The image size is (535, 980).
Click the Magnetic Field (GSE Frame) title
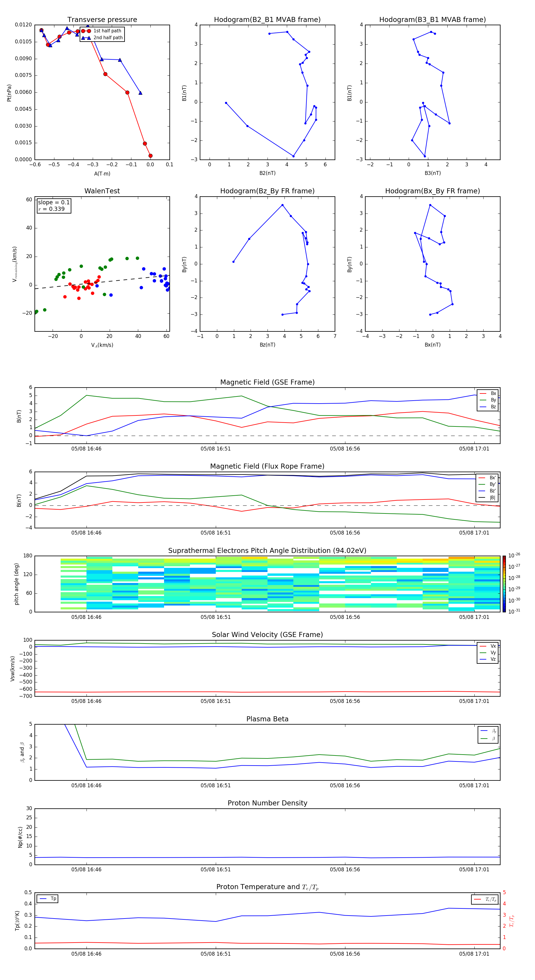click(267, 382)
